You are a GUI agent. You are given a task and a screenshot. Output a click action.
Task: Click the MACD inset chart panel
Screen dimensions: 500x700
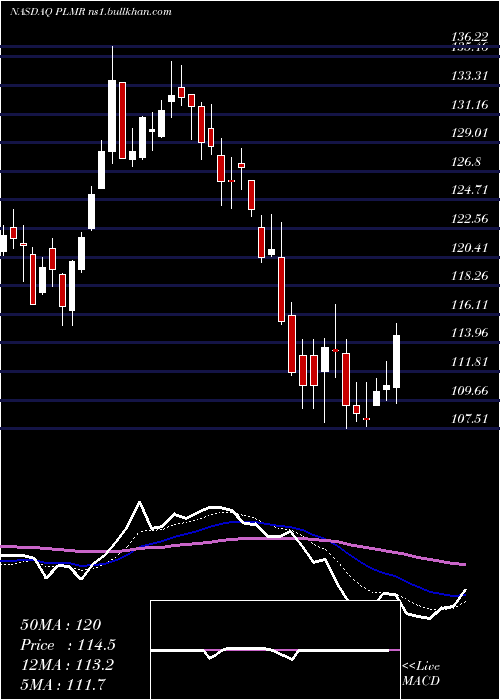(275, 650)
